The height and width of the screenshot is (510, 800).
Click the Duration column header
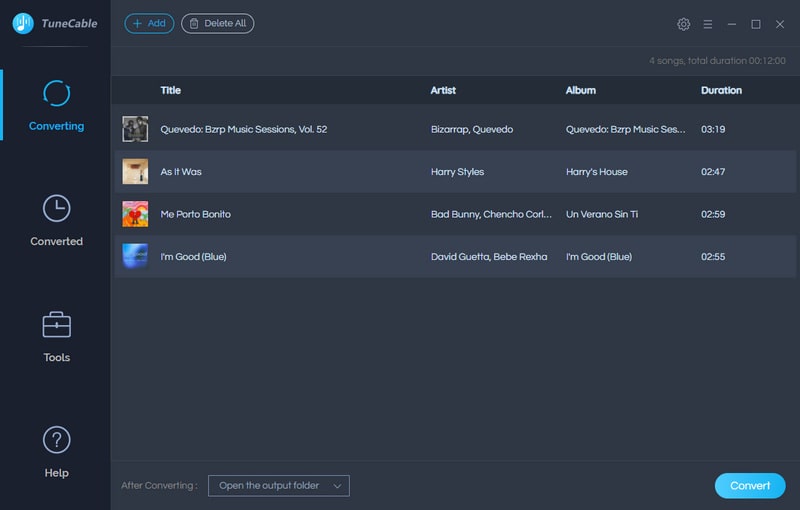pos(721,90)
